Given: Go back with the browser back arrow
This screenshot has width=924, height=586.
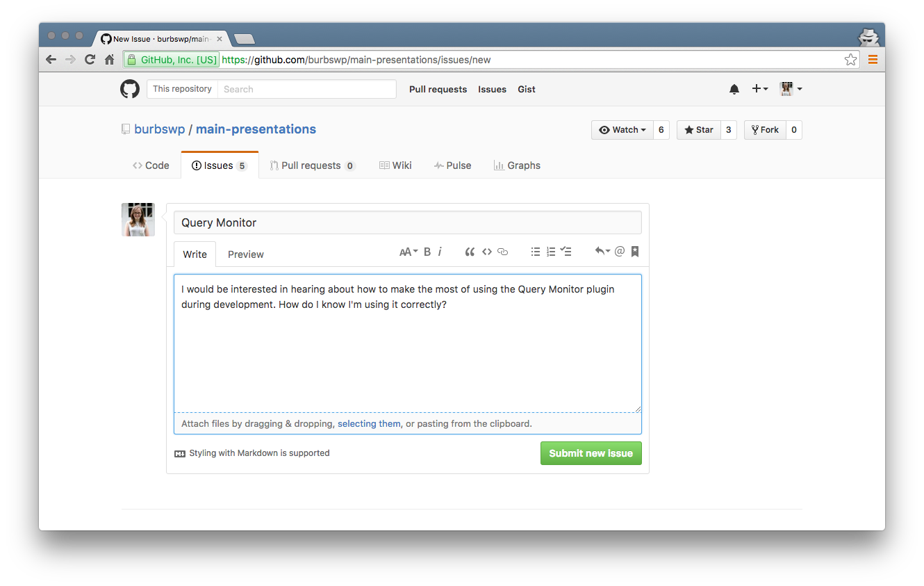Looking at the screenshot, I should (x=51, y=60).
